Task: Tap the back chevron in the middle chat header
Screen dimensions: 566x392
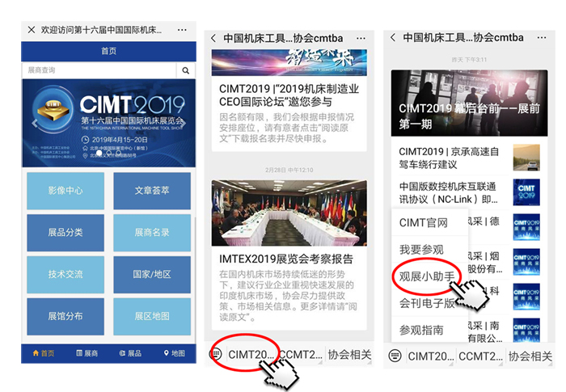Action: click(x=213, y=38)
